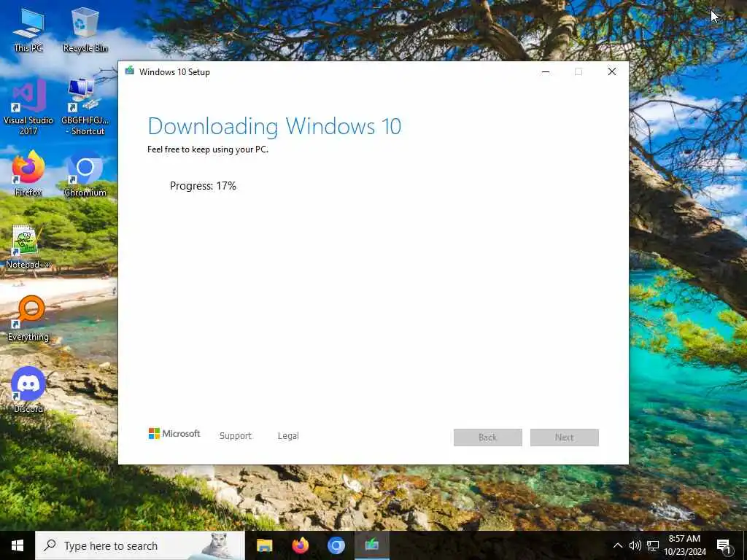The height and width of the screenshot is (560, 747).
Task: Open the This PC desktop icon
Action: tap(28, 29)
